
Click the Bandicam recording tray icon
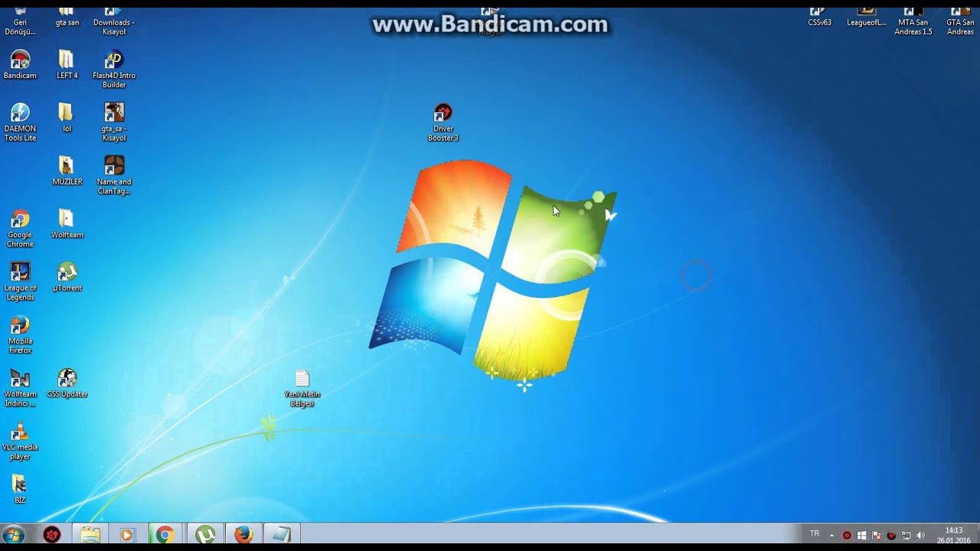point(891,535)
